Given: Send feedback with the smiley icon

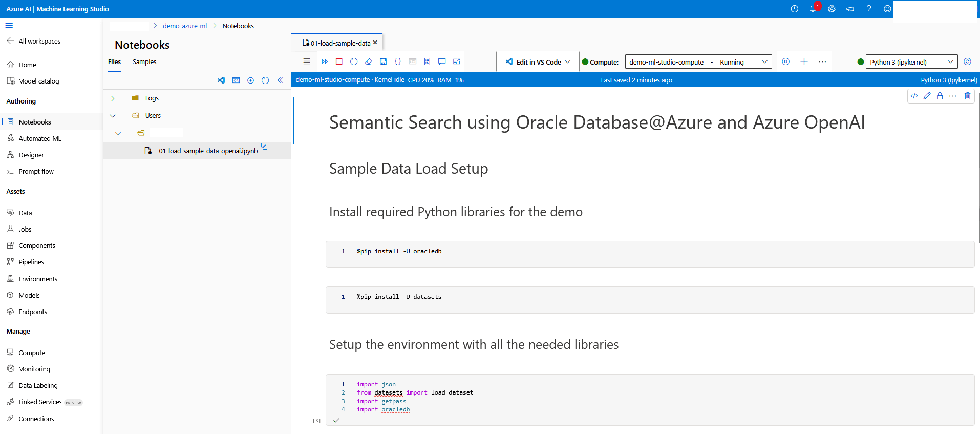Looking at the screenshot, I should [887, 9].
